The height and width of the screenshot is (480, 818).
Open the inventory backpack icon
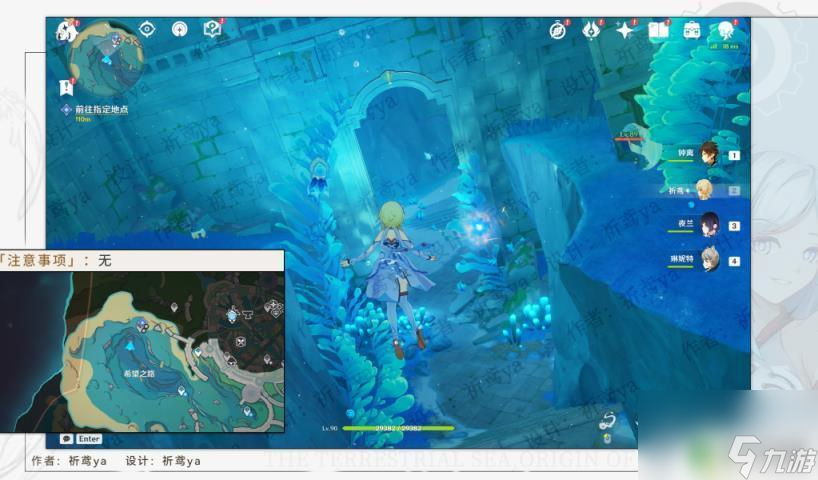tap(692, 30)
